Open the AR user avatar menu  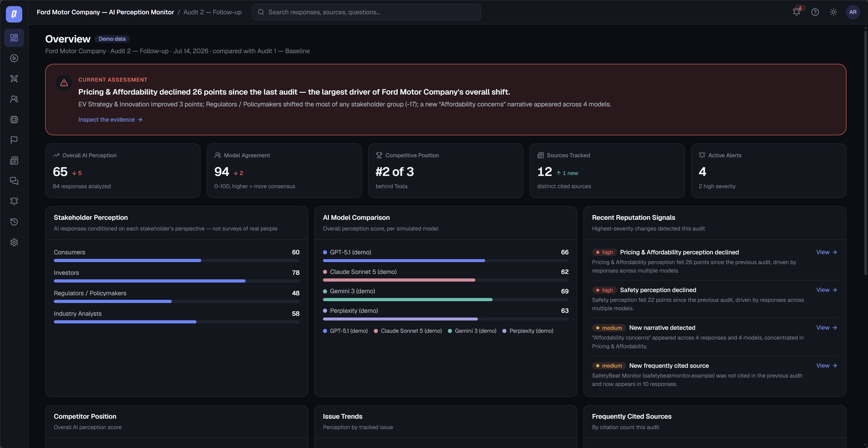pos(853,12)
